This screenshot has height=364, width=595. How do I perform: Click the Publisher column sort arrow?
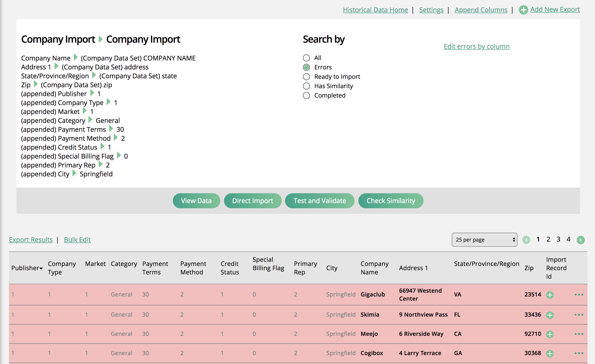[41, 269]
